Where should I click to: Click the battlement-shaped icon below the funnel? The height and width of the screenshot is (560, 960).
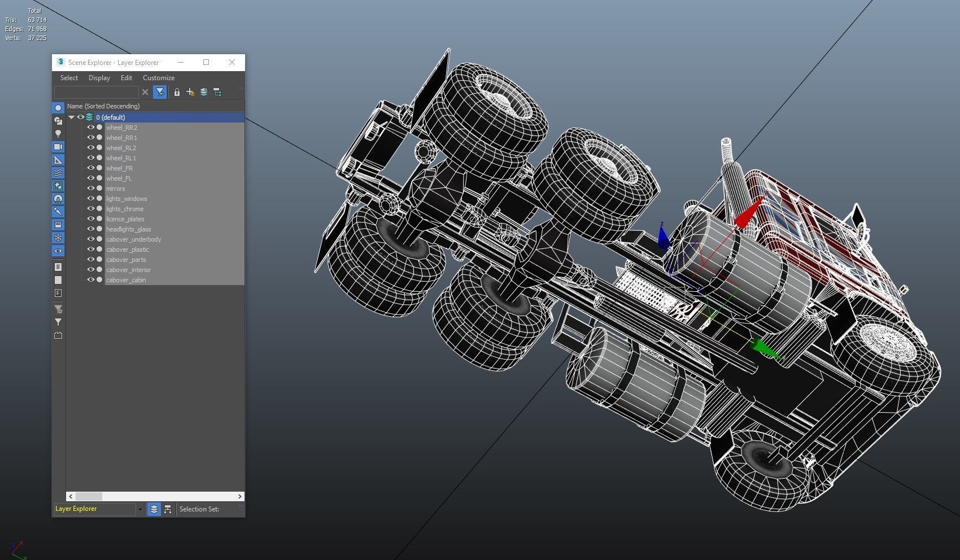pos(58,335)
